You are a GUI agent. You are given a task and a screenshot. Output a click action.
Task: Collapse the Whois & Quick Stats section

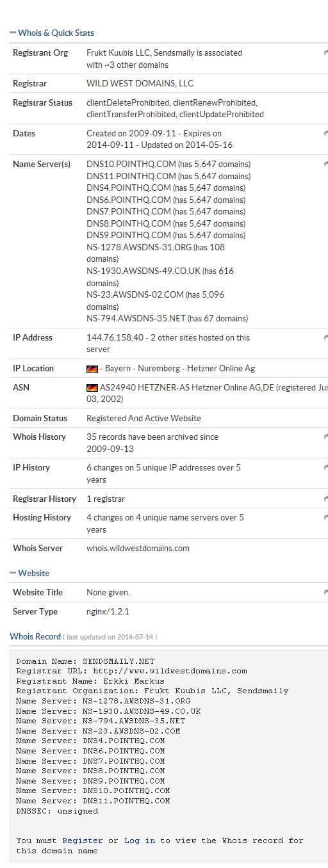[x=13, y=33]
